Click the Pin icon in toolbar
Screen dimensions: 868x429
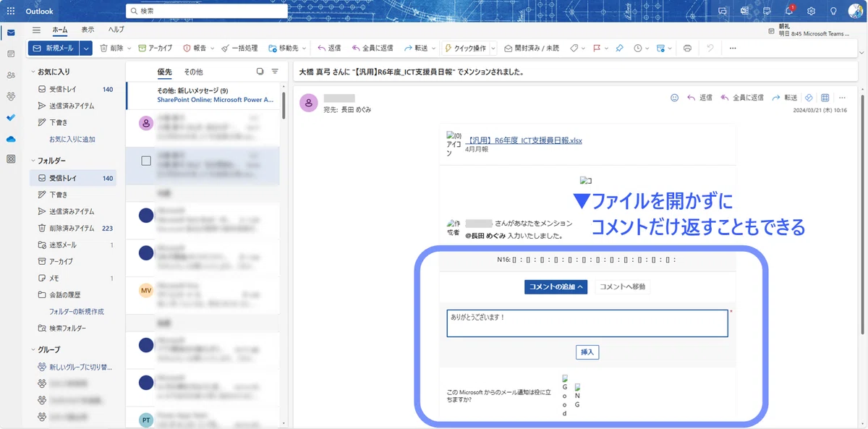(619, 48)
